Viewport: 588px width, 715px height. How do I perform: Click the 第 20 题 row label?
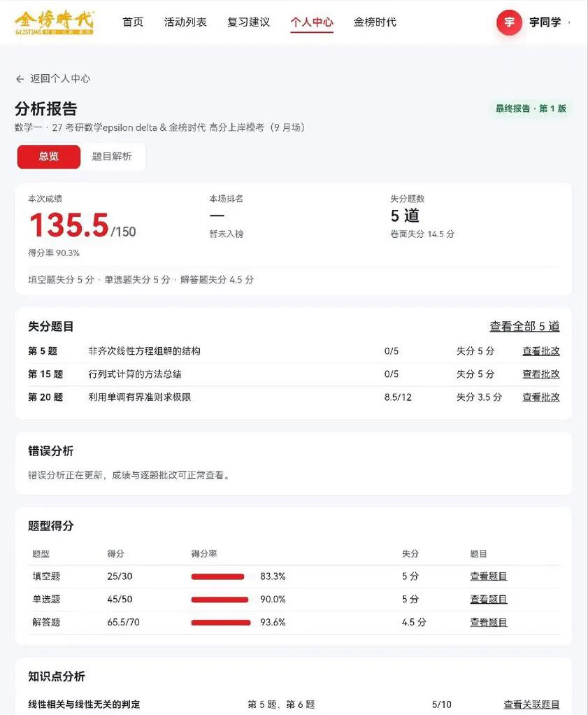45,397
